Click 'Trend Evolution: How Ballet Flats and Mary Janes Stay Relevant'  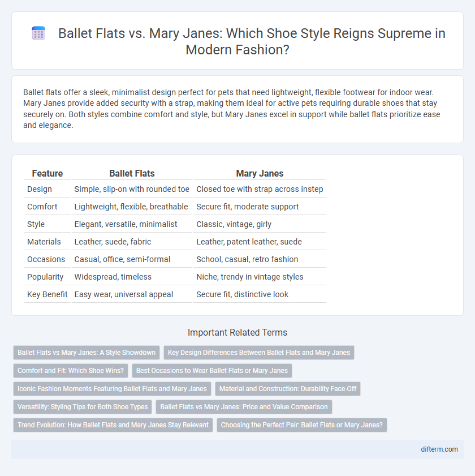point(113,425)
